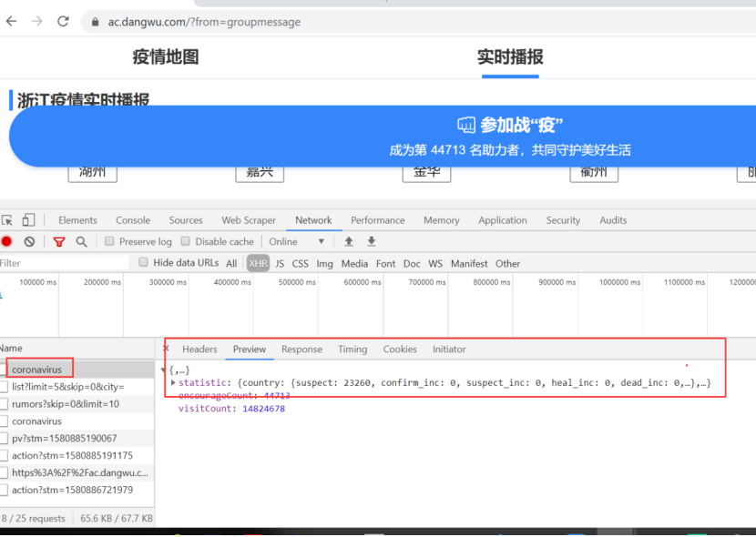Import HAR file with upload arrow
756x537 pixels.
coord(349,241)
